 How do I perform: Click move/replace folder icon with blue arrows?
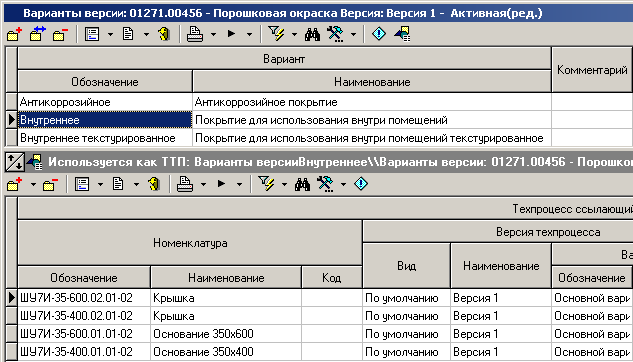point(37,34)
